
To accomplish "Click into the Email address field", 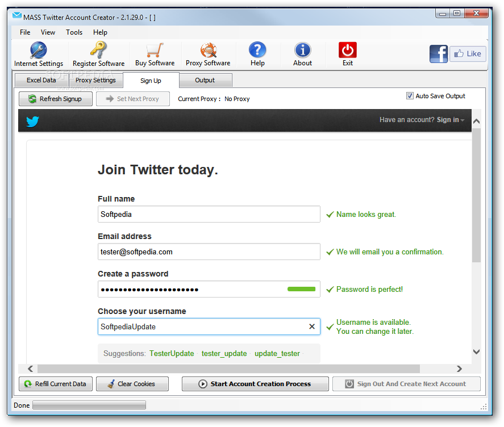I will coord(209,252).
